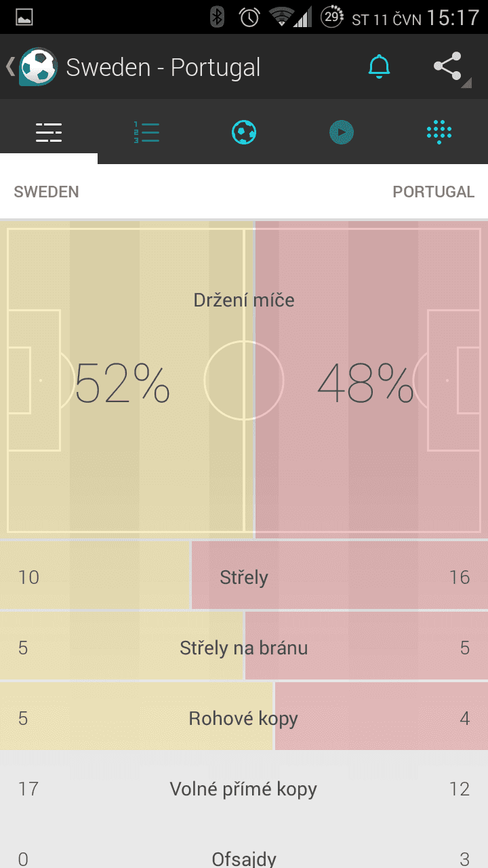
Task: Tap the Držení míče possession label
Action: (244, 300)
